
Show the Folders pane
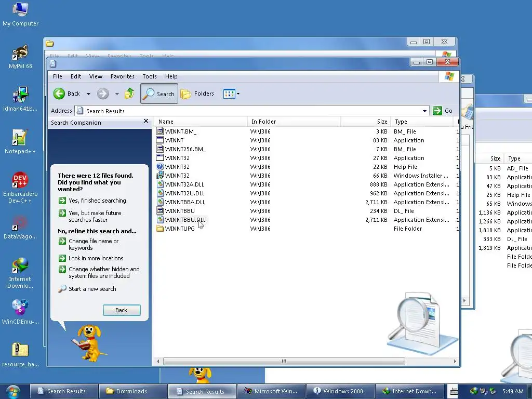click(x=197, y=94)
